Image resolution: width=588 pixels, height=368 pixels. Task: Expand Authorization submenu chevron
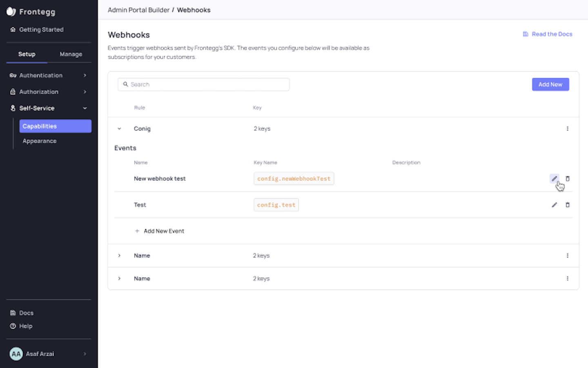point(85,92)
